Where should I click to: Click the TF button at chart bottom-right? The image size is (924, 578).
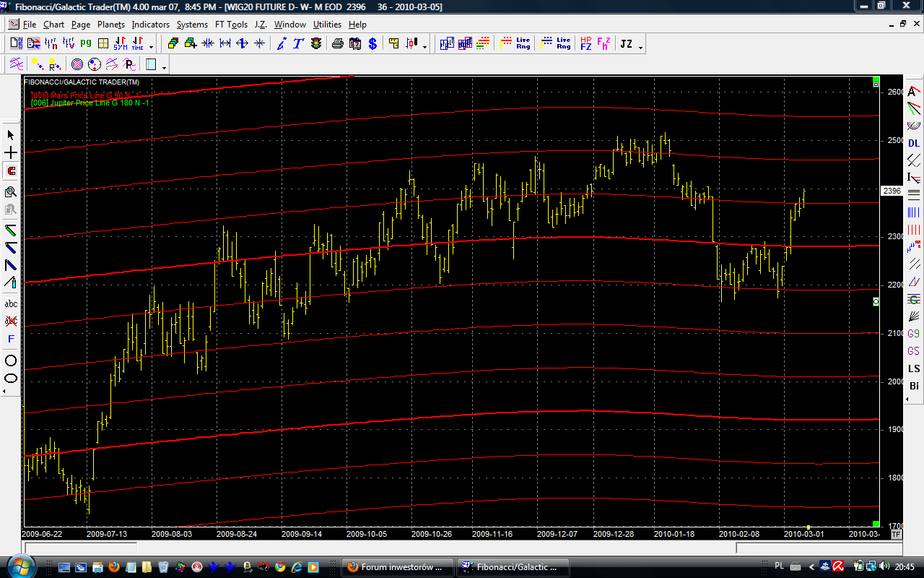(896, 534)
